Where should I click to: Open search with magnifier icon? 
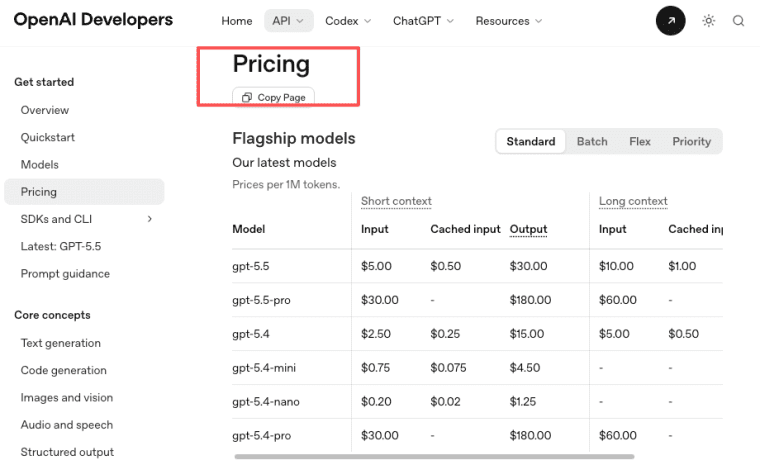(x=738, y=21)
